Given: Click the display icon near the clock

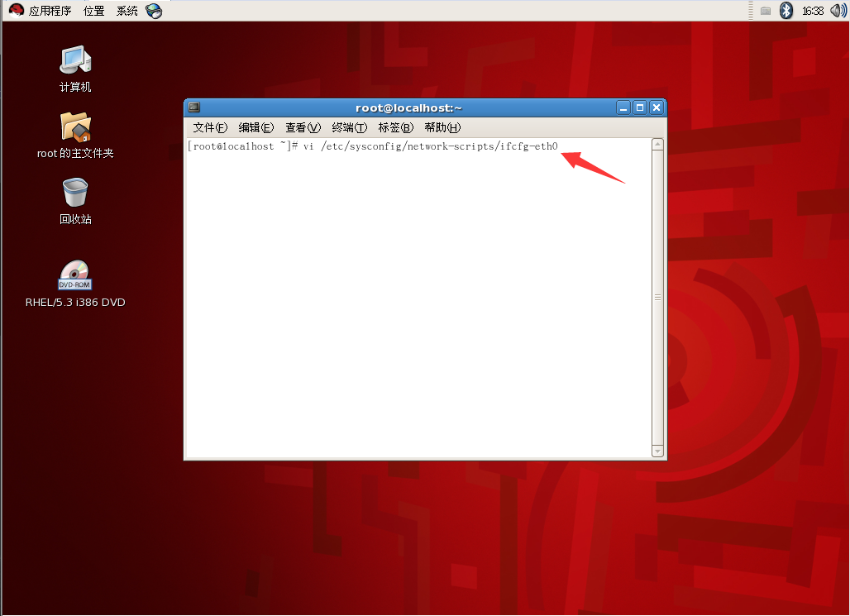Looking at the screenshot, I should pyautogui.click(x=765, y=11).
